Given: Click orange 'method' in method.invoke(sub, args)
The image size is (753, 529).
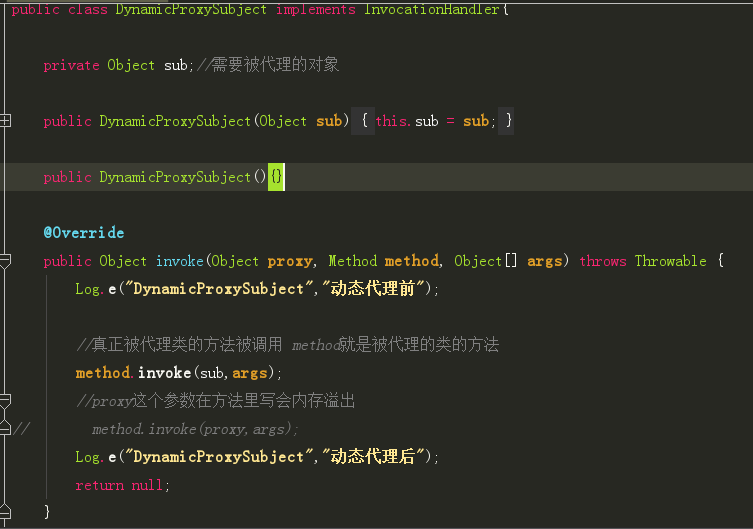Looking at the screenshot, I should 103,373.
